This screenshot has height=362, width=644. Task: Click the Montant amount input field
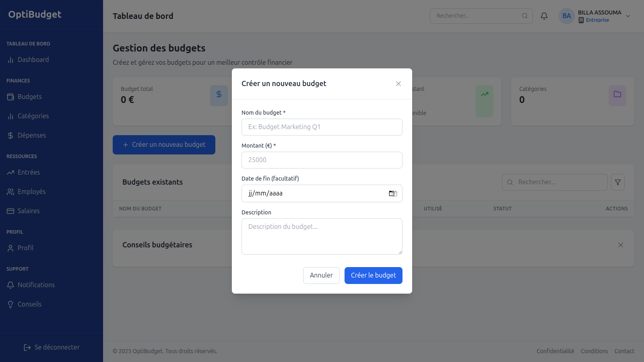point(322,160)
